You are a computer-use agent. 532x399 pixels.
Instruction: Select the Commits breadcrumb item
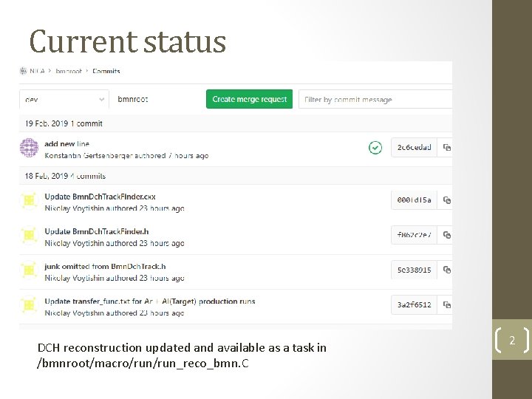tap(106, 71)
